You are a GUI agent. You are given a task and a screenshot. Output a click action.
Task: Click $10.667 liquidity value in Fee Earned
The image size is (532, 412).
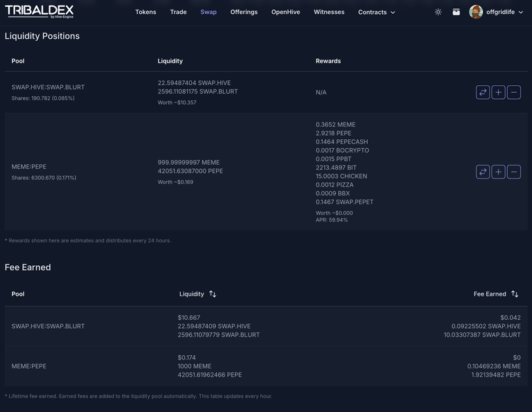188,318
